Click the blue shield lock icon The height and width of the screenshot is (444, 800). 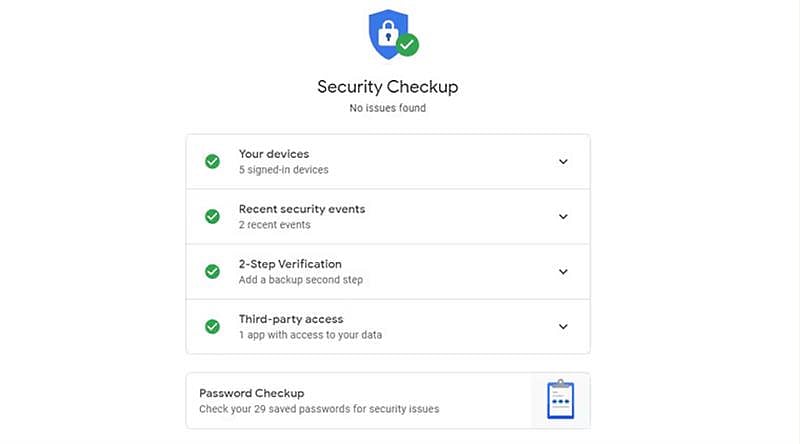click(x=386, y=34)
